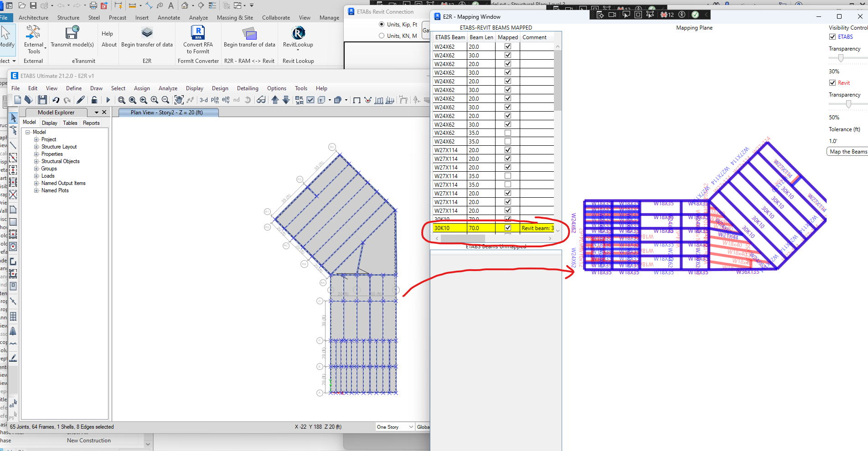The image size is (868, 451).
Task: Open the External Tools button
Action: point(34,39)
